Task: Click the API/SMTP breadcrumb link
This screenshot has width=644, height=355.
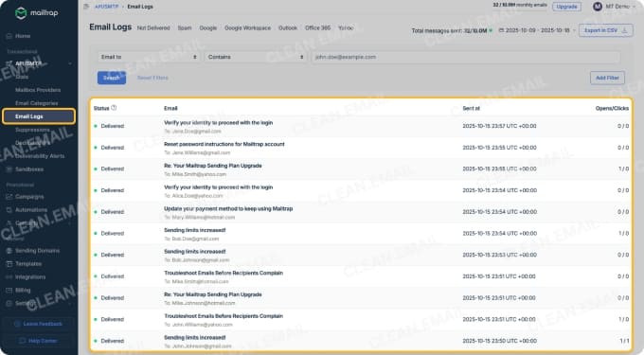Action: coord(106,7)
